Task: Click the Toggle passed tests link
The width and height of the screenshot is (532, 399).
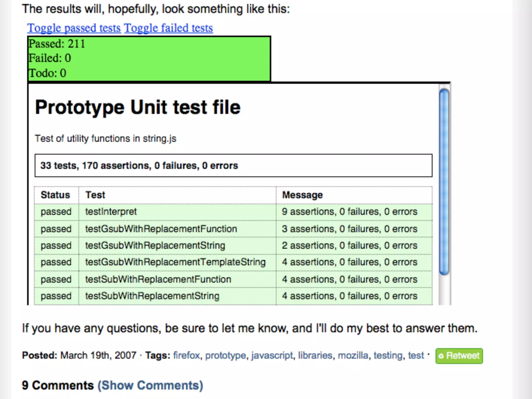Action: [x=74, y=28]
